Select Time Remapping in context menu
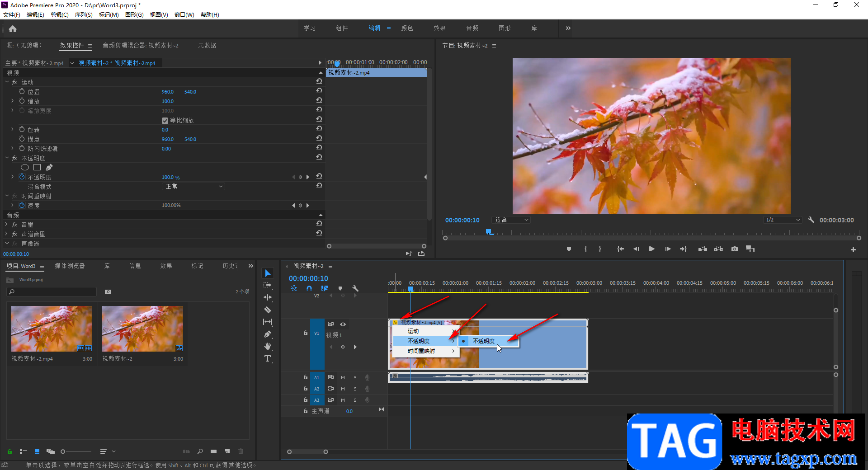 [426, 351]
